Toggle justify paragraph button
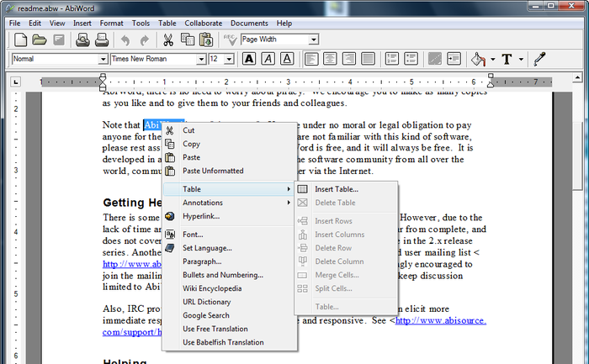This screenshot has width=589, height=364. point(369,59)
